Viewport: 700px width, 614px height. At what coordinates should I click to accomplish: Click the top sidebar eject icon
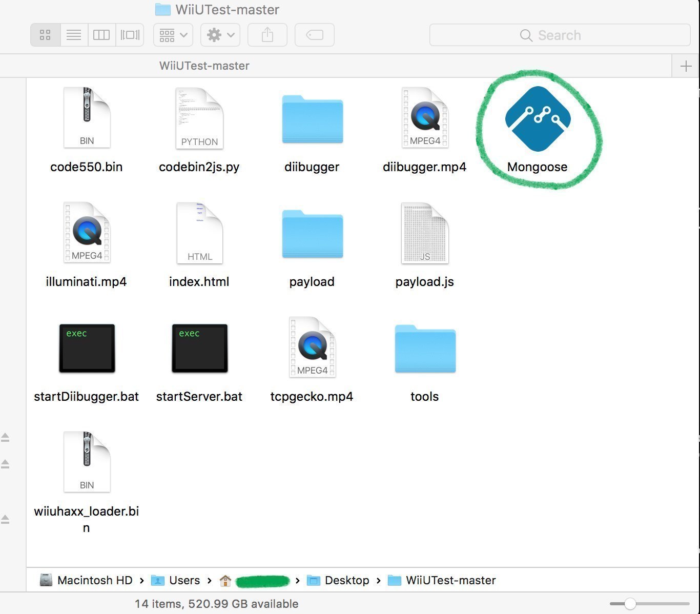[5, 437]
